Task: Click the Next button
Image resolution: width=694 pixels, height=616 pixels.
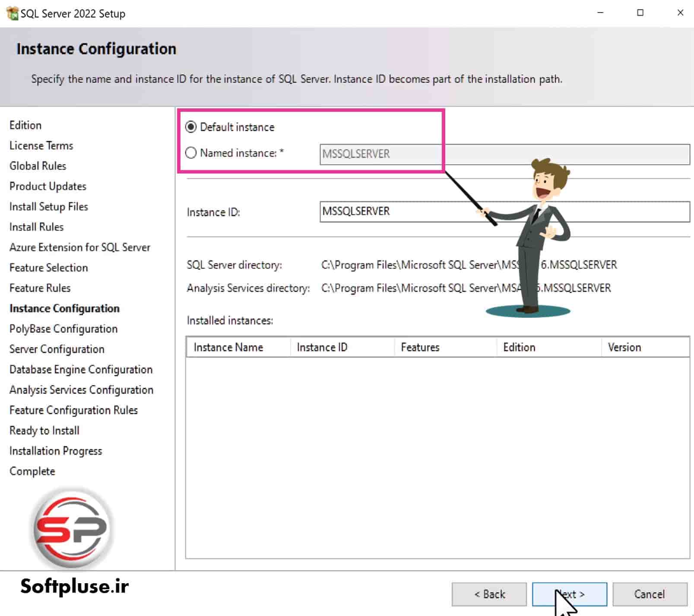Action: 570,594
